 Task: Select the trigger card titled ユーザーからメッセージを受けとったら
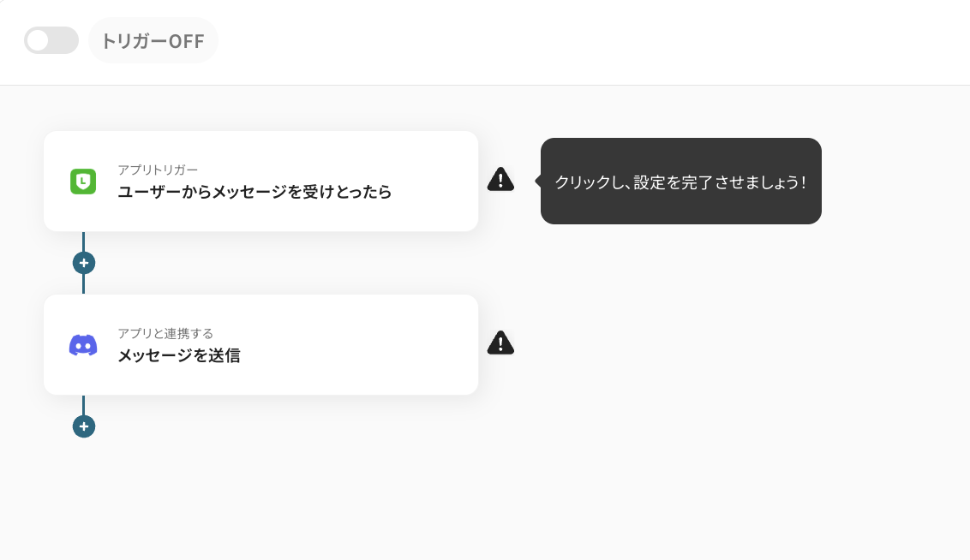(x=260, y=182)
